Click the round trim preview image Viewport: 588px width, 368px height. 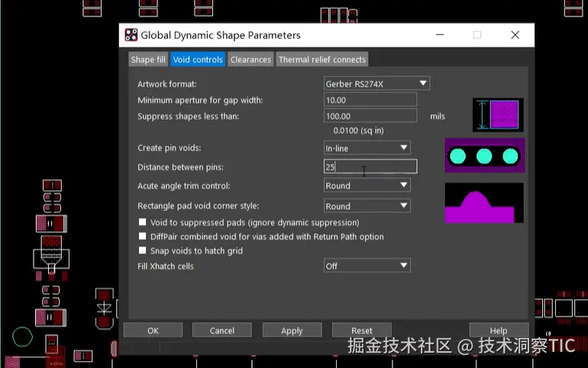[484, 203]
